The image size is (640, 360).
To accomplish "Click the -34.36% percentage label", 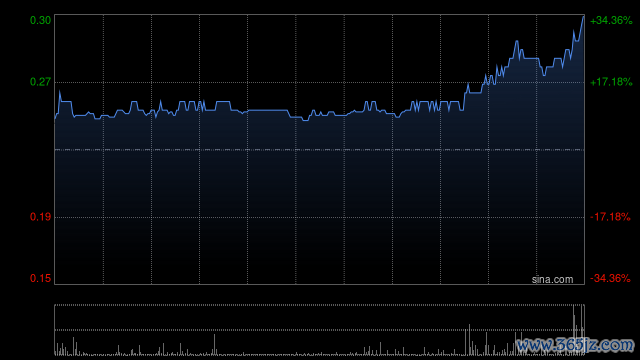I will click(610, 278).
